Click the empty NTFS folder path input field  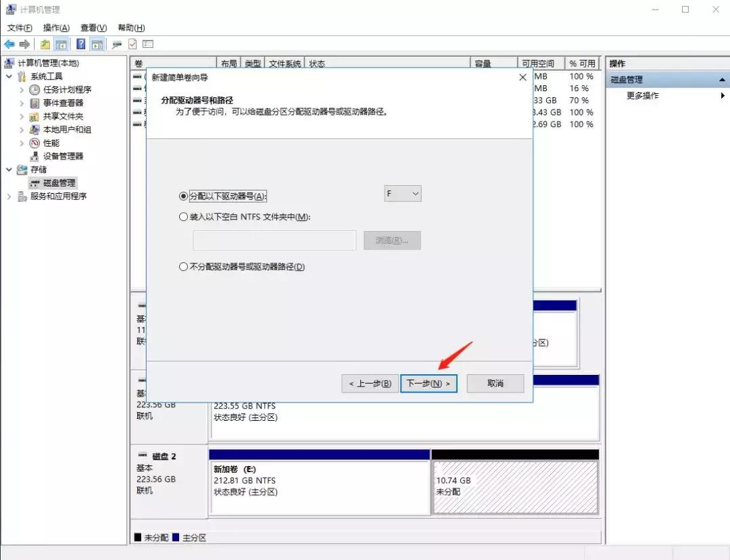[273, 240]
